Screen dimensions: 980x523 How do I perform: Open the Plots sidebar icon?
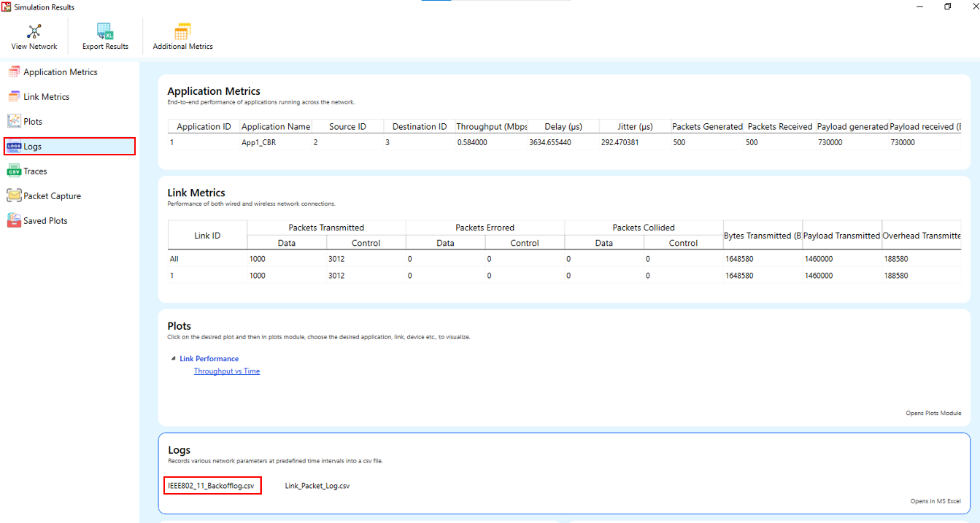coord(14,122)
